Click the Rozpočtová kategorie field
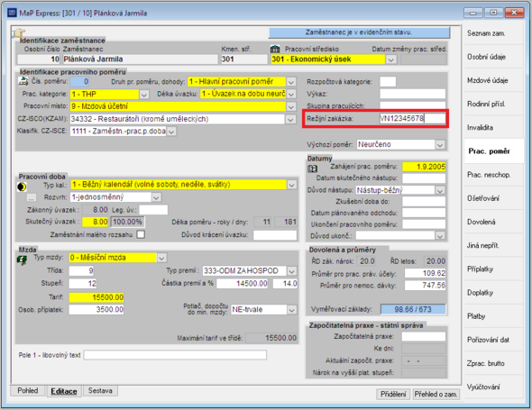 point(388,82)
